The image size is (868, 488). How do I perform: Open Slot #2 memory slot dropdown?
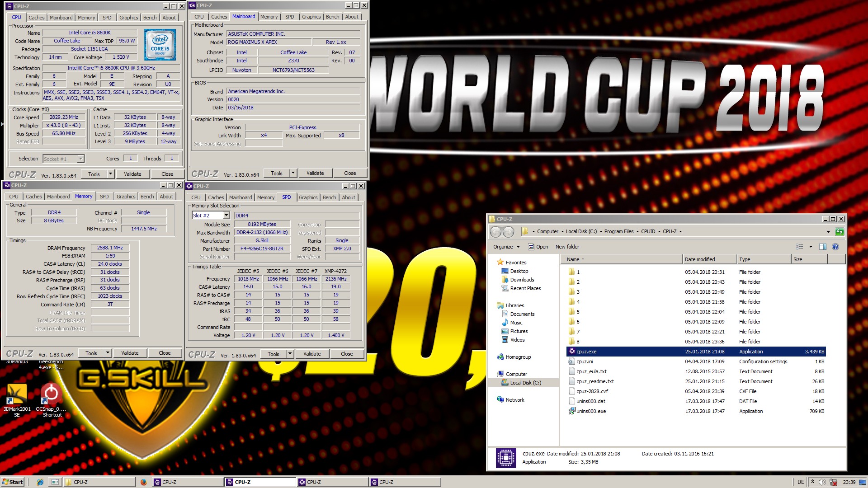(226, 216)
